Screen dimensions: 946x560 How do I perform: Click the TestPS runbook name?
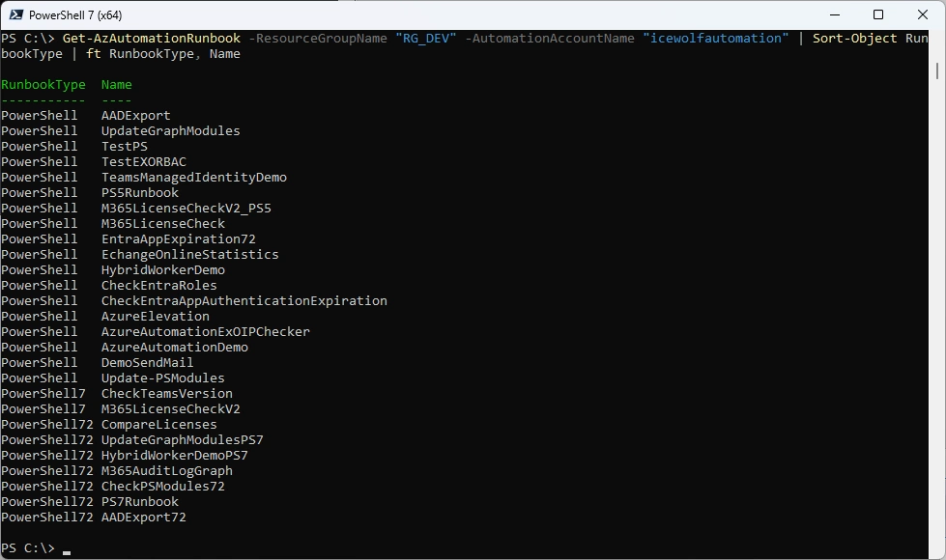[125, 147]
